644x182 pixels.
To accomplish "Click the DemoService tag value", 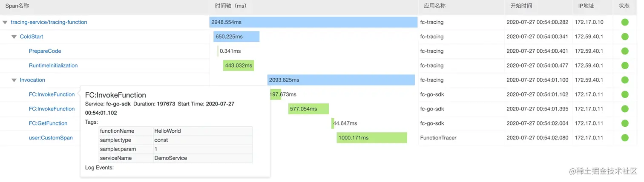I will [x=170, y=158].
